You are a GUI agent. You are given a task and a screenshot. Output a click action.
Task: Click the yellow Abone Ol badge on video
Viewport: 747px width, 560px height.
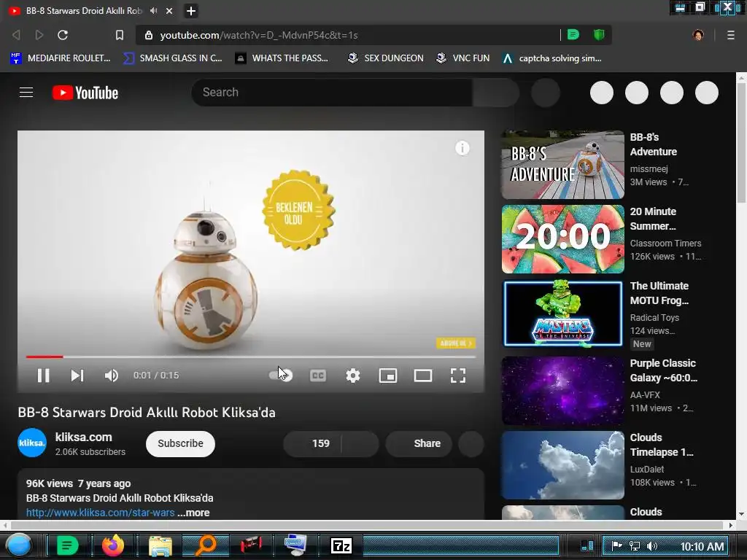tap(456, 343)
